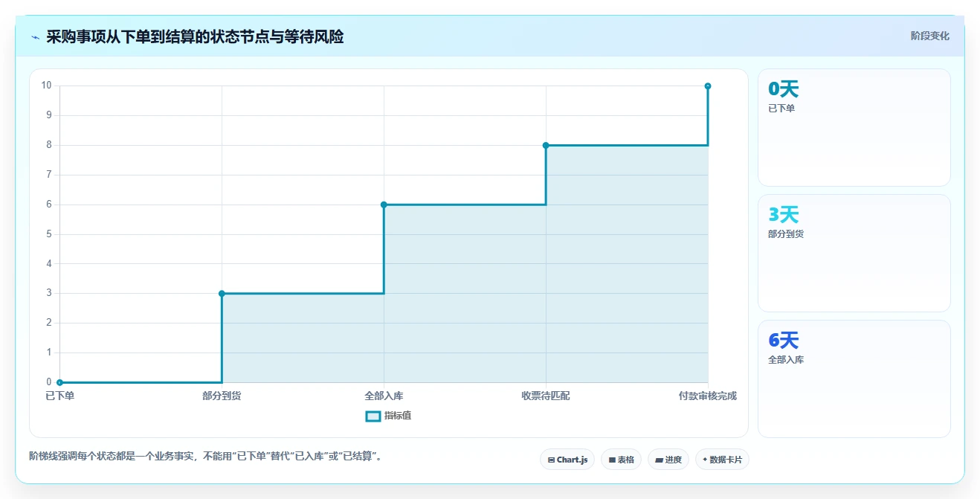Open the 0天 已下单 data card
Image resolution: width=980 pixels, height=499 pixels.
coord(854,127)
